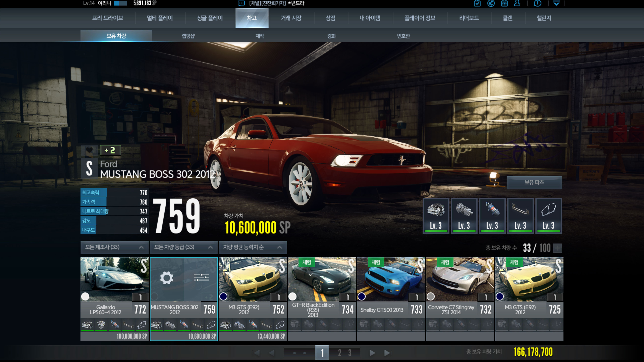644x362 pixels.
Task: Expand the 모든 차량 등급 (33) class filter
Action: [183, 247]
